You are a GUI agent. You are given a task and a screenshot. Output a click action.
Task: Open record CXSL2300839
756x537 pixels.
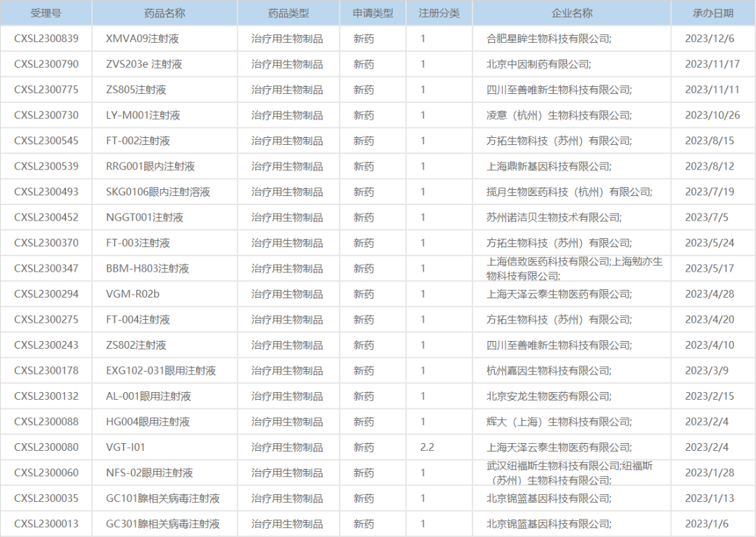coord(45,39)
